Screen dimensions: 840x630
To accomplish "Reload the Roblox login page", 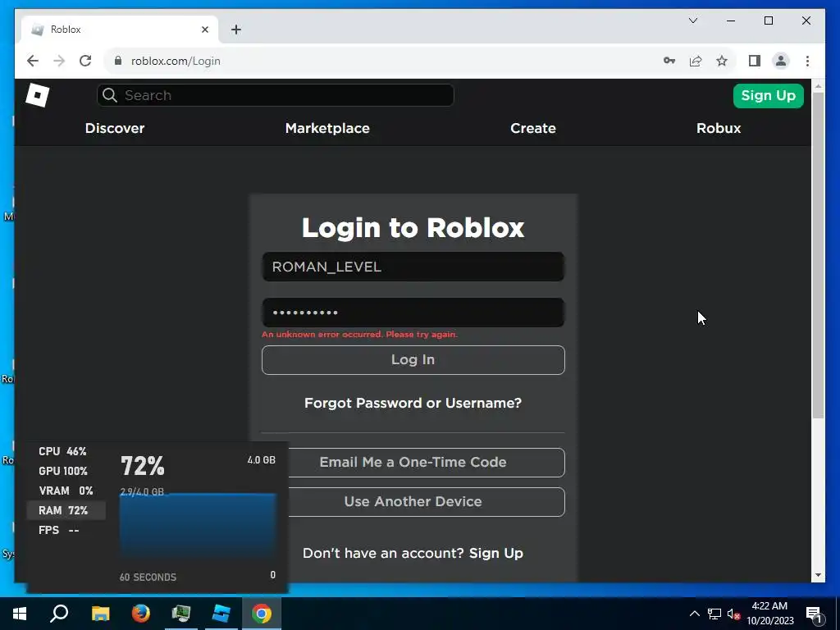I will click(x=85, y=61).
